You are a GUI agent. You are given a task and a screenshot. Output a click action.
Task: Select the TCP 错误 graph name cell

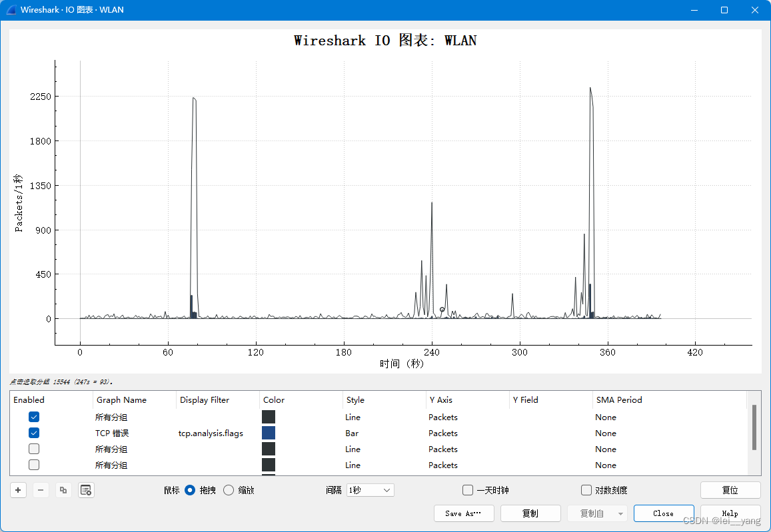(112, 433)
